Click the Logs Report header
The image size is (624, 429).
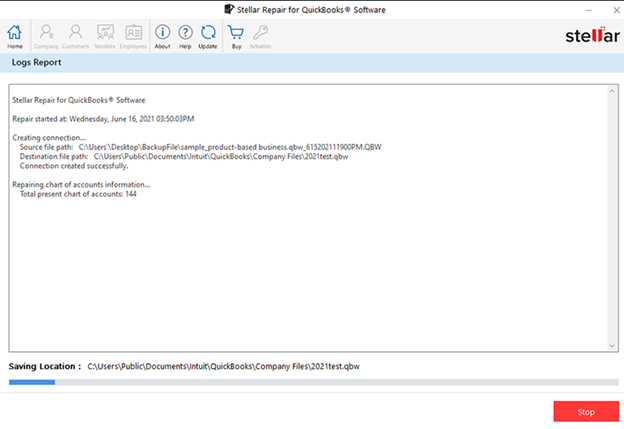(x=37, y=63)
